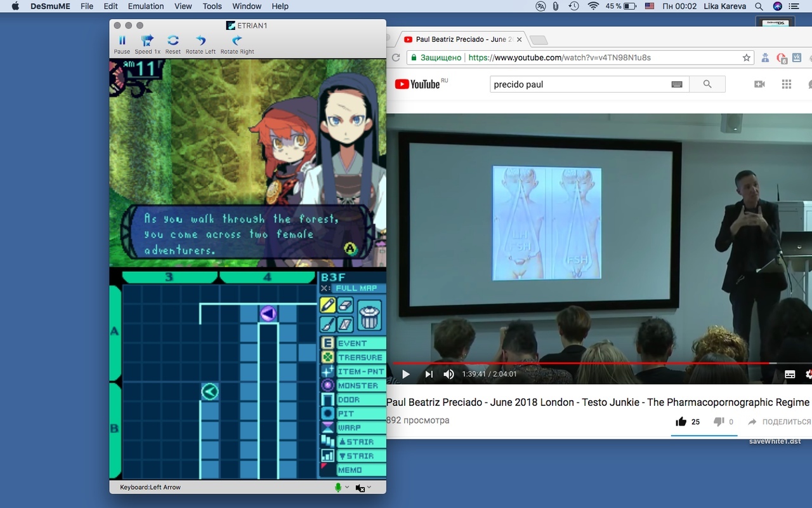Click the red extension with badge 6

(782, 58)
